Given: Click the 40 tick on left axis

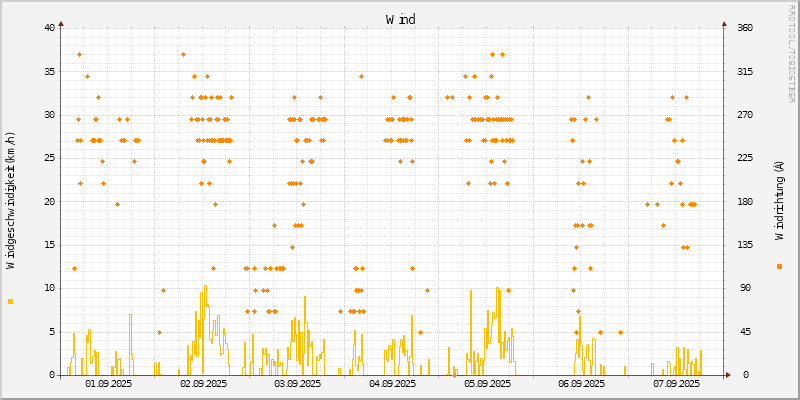Looking at the screenshot, I should pos(50,28).
